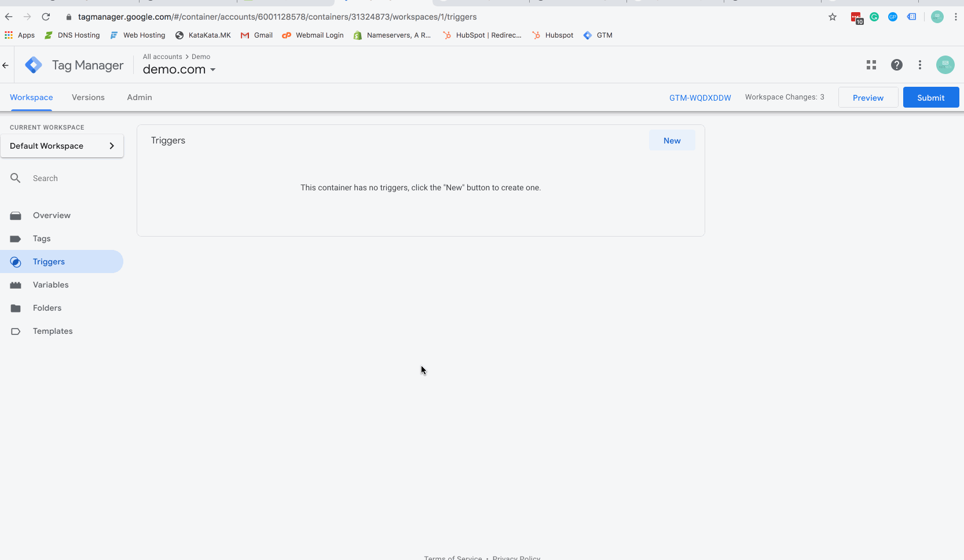Expand the demo.com container dropdown
The width and height of the screenshot is (964, 560).
tap(212, 70)
